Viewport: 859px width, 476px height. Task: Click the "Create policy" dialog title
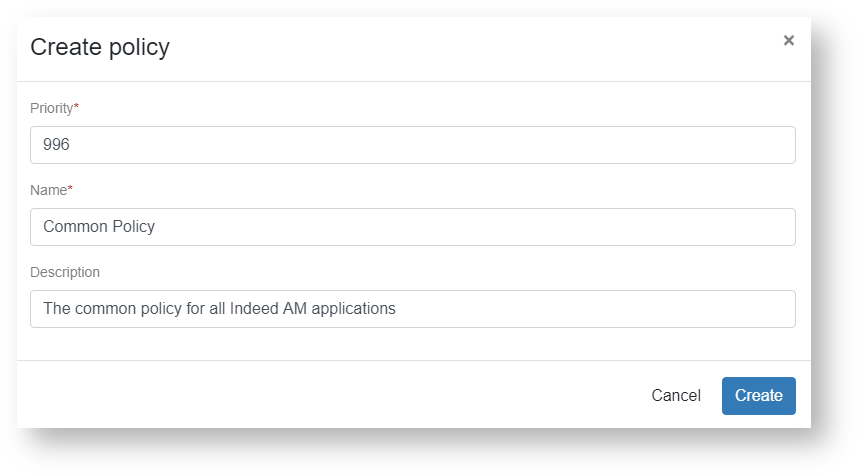pyautogui.click(x=100, y=47)
